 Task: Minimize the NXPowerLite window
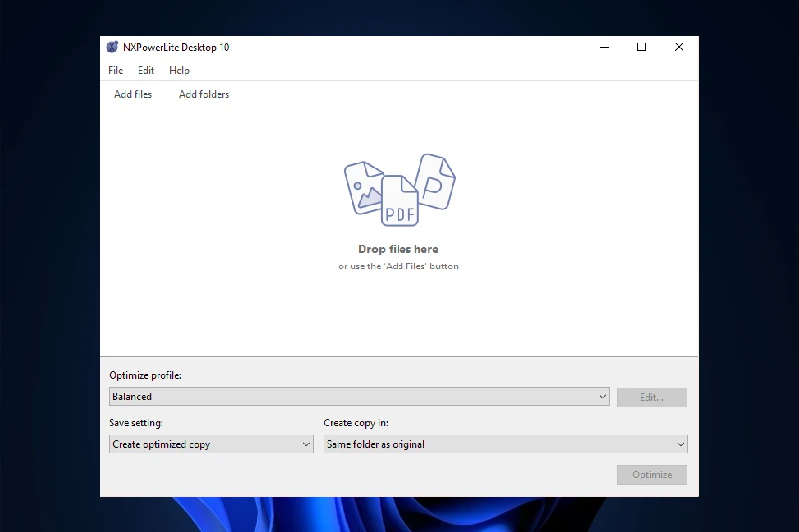(x=605, y=47)
